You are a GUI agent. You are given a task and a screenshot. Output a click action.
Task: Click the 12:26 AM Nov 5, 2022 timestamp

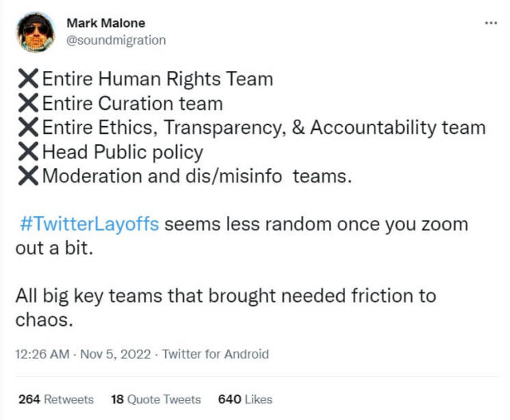tap(85, 355)
